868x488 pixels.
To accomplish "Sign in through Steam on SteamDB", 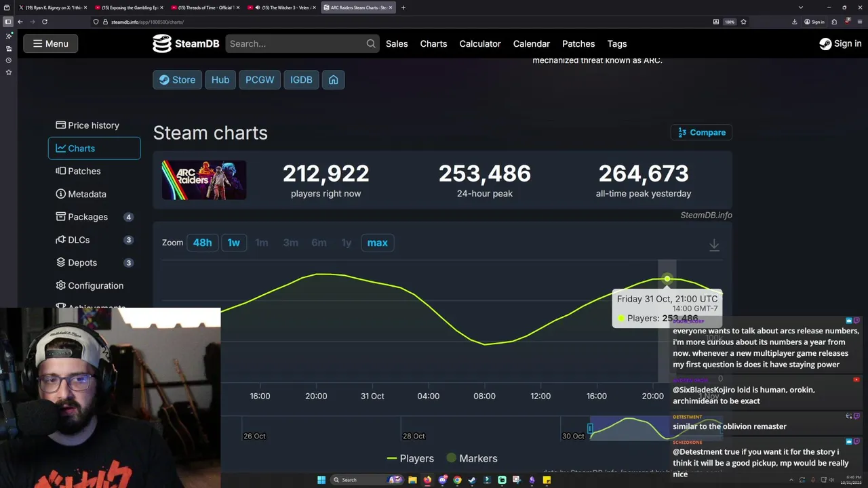I will click(840, 43).
